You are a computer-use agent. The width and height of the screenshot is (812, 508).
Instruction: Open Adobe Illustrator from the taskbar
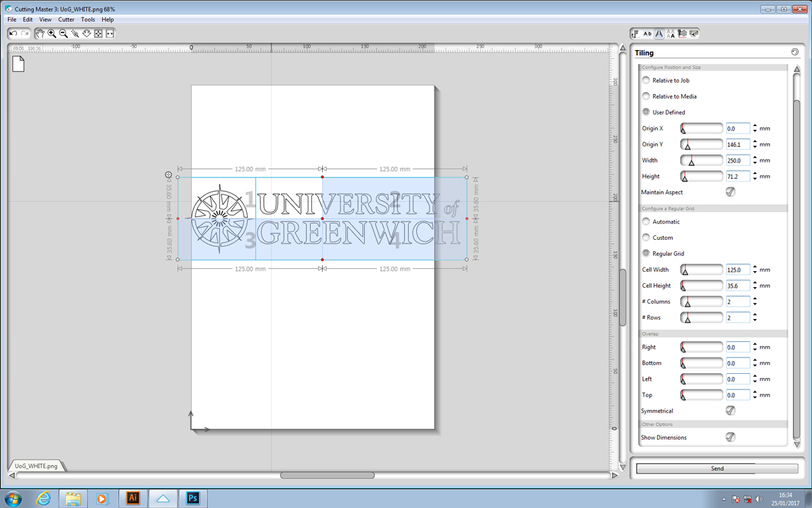[x=133, y=499]
